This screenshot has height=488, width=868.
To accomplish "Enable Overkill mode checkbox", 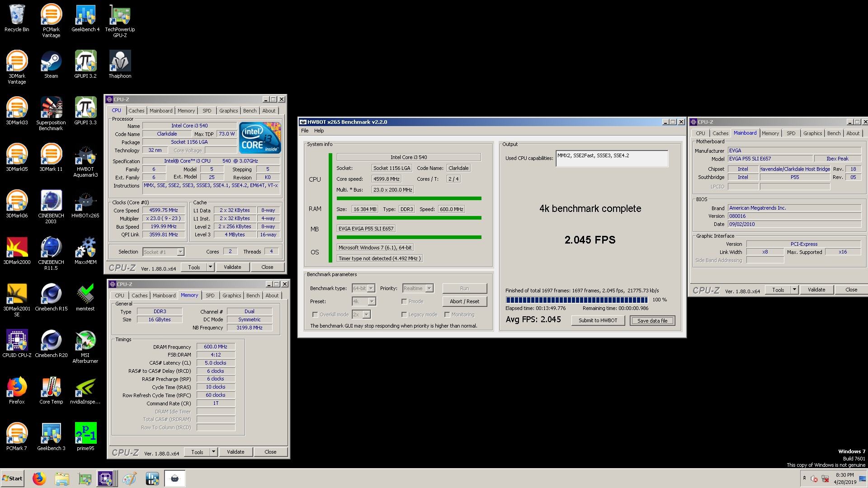I will pyautogui.click(x=315, y=314).
